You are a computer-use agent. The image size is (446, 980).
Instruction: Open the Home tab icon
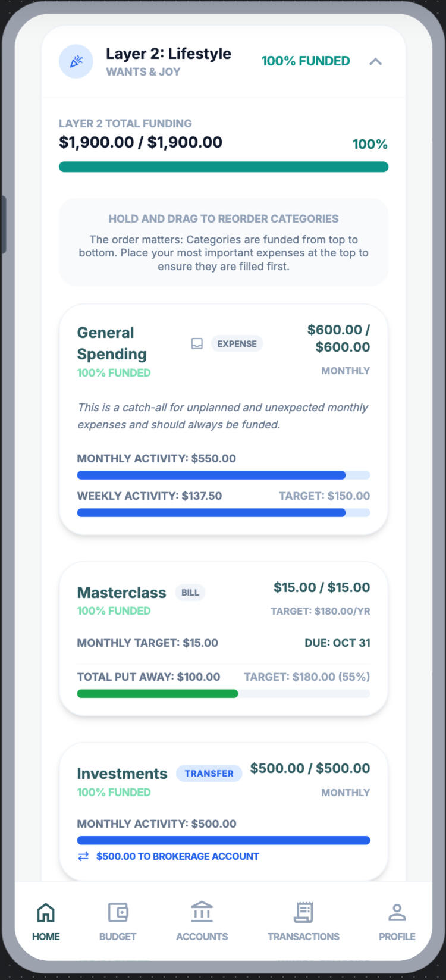click(46, 912)
